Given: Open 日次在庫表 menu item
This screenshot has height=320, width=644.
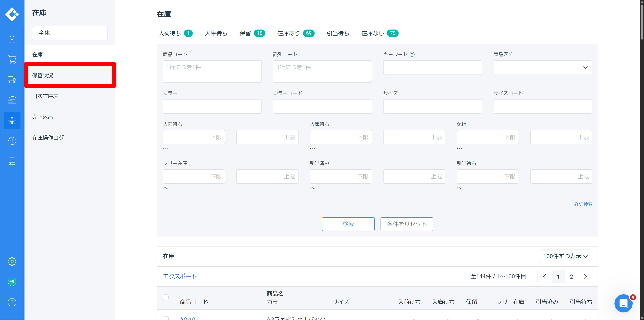Looking at the screenshot, I should 70,96.
